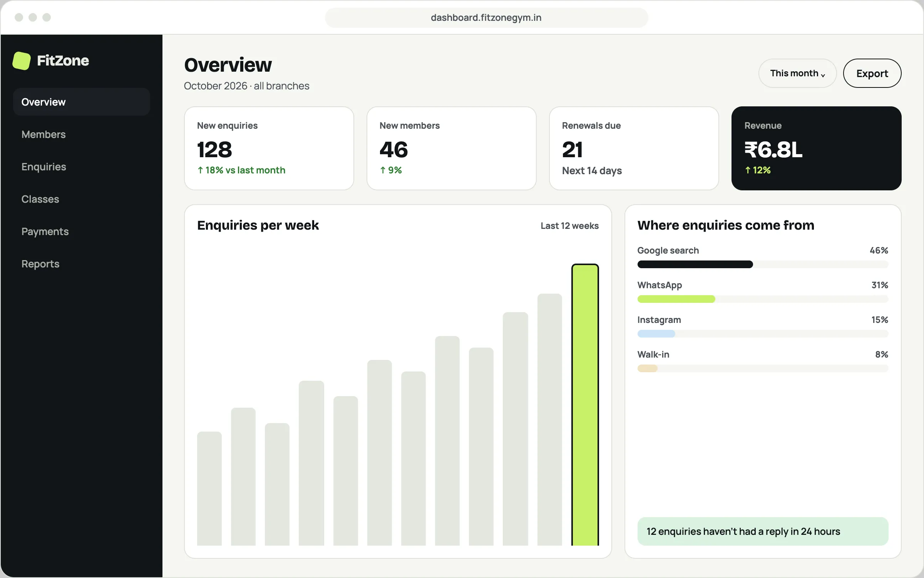Click the dashboard.fitzonegym.in address bar

point(486,18)
